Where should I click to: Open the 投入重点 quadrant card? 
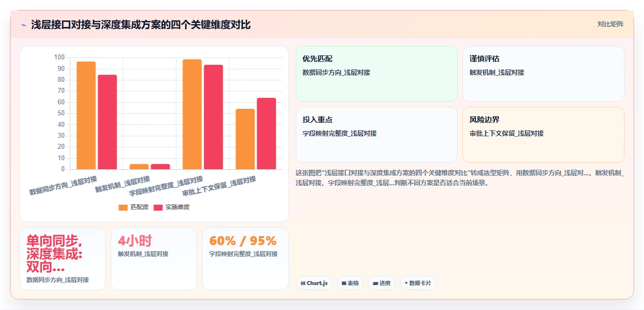(377, 135)
